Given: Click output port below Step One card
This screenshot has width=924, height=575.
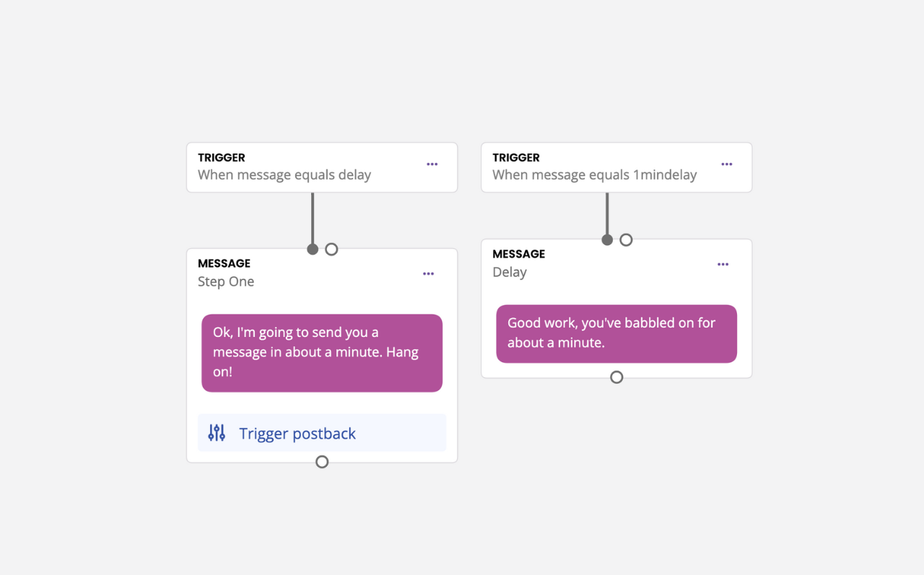Looking at the screenshot, I should 322,462.
